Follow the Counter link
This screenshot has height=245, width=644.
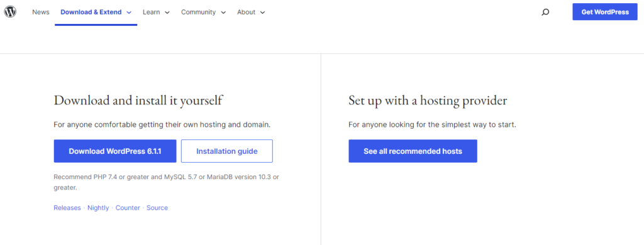[128, 208]
